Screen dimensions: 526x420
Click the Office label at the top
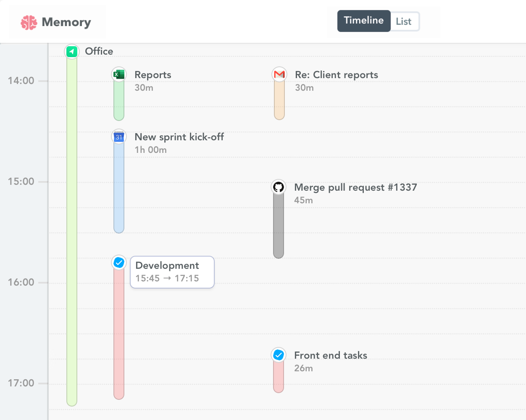[99, 51]
